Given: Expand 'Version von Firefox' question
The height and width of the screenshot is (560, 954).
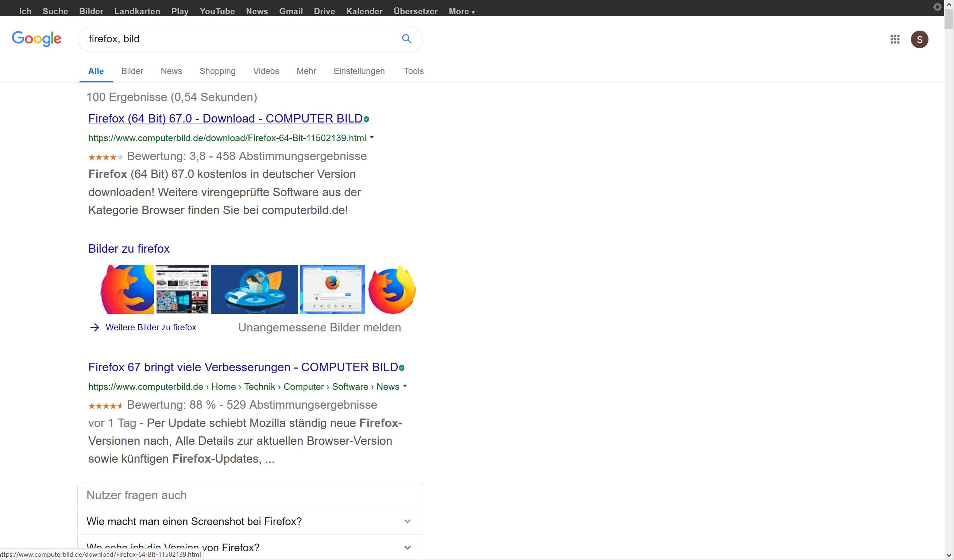Looking at the screenshot, I should pos(408,548).
